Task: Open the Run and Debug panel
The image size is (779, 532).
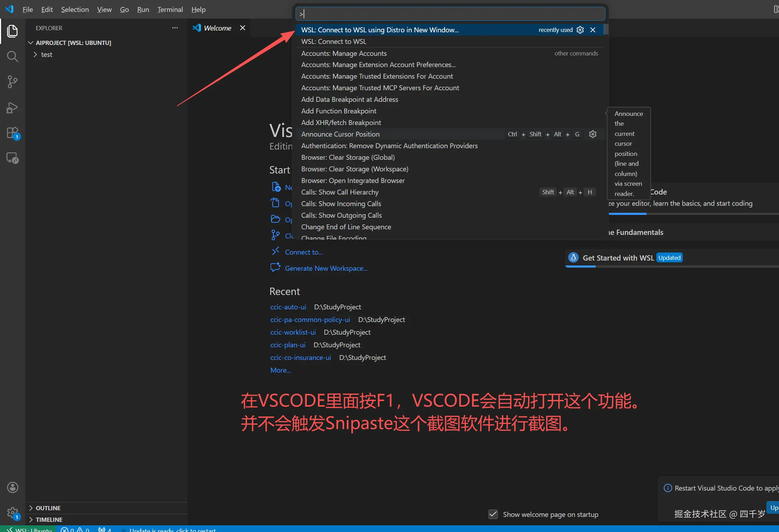Action: point(13,108)
